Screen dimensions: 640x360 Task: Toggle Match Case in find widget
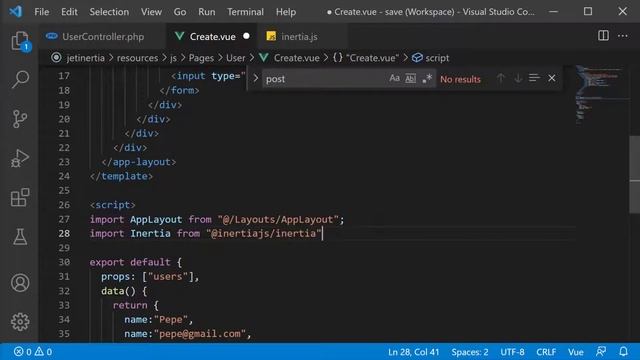tap(394, 78)
